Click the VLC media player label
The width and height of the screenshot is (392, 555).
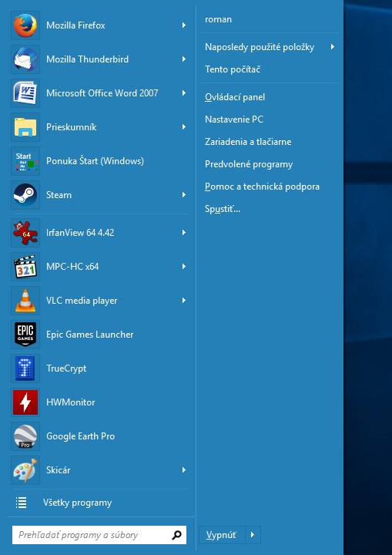(82, 301)
